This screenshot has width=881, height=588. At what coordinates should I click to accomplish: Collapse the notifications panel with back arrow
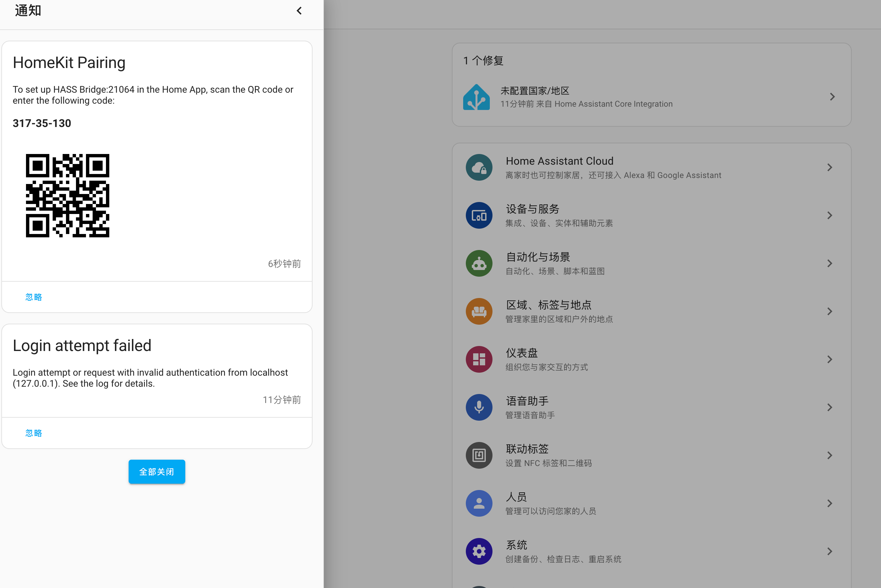pos(299,11)
